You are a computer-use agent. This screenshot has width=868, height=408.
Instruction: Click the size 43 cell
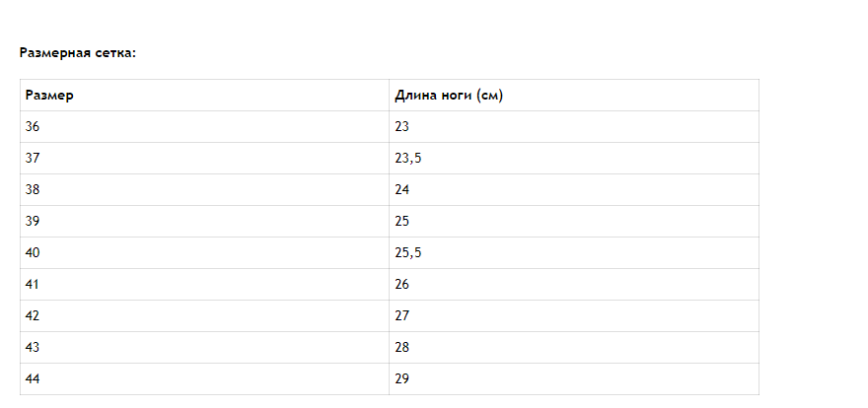pyautogui.click(x=35, y=348)
